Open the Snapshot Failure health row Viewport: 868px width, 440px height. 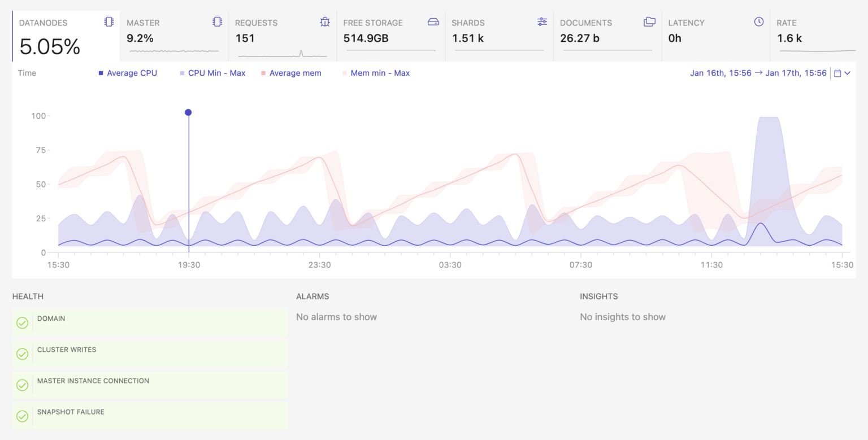(150, 416)
